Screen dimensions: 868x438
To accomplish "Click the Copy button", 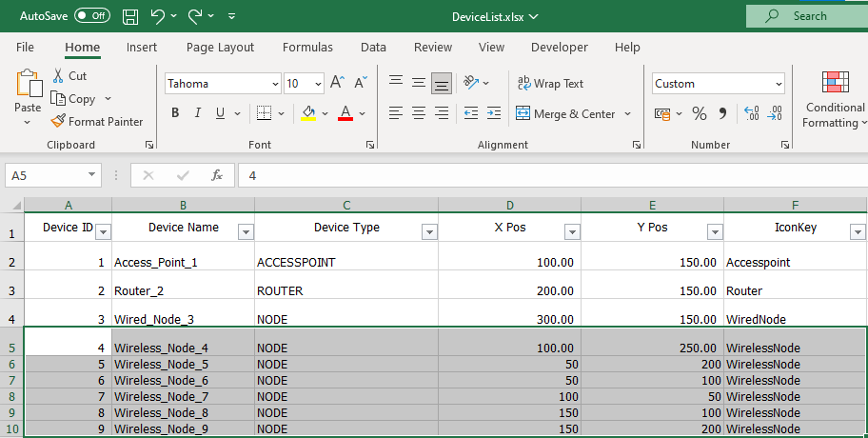I will click(74, 99).
